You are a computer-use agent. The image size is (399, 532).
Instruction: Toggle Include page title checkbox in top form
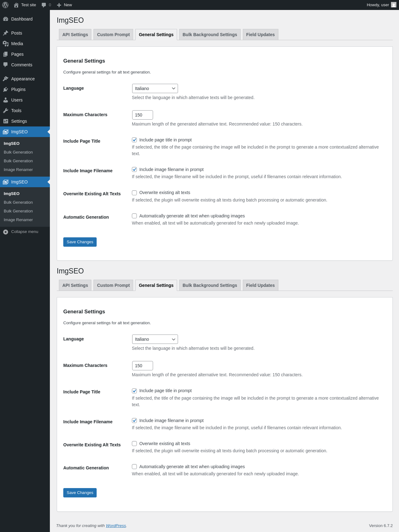point(134,140)
